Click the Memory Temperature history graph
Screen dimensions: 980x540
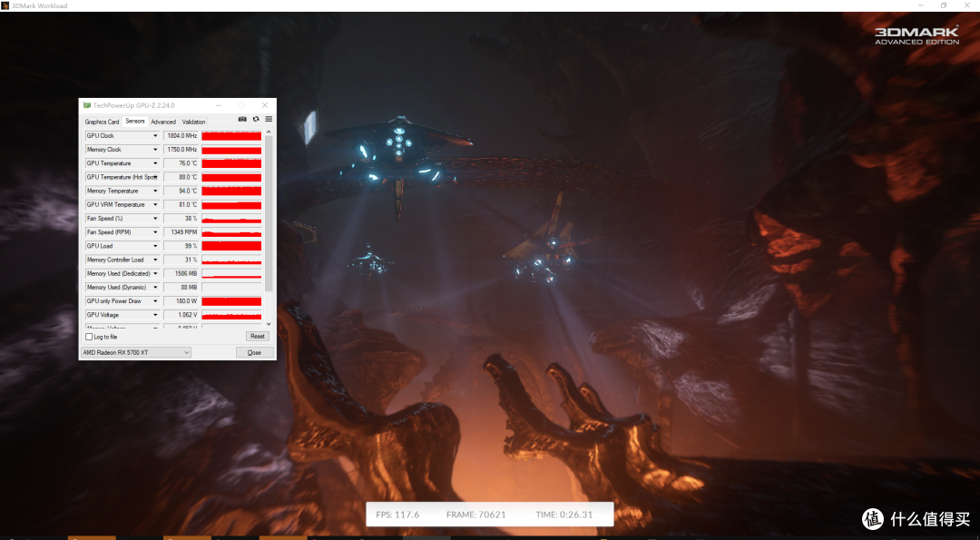[x=231, y=191]
